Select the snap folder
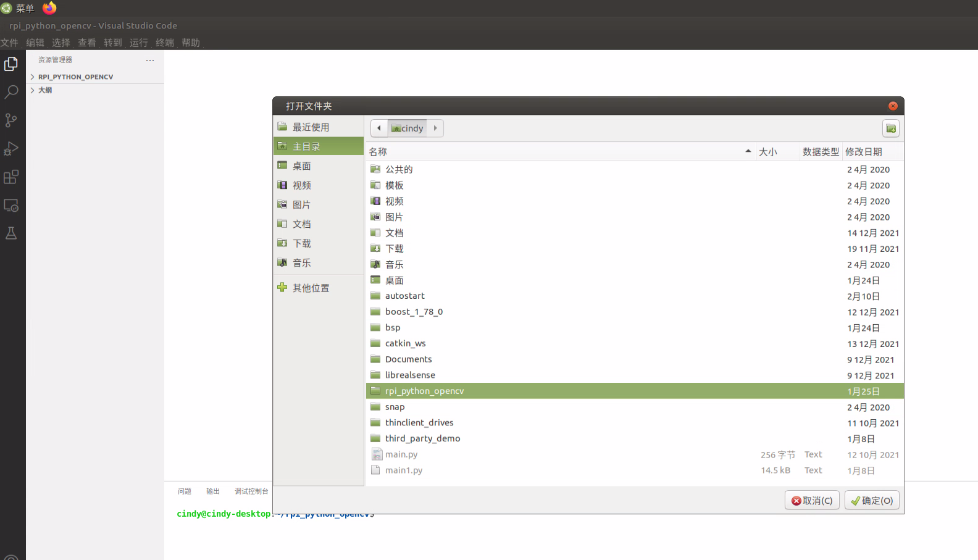This screenshot has width=978, height=560. point(635,407)
